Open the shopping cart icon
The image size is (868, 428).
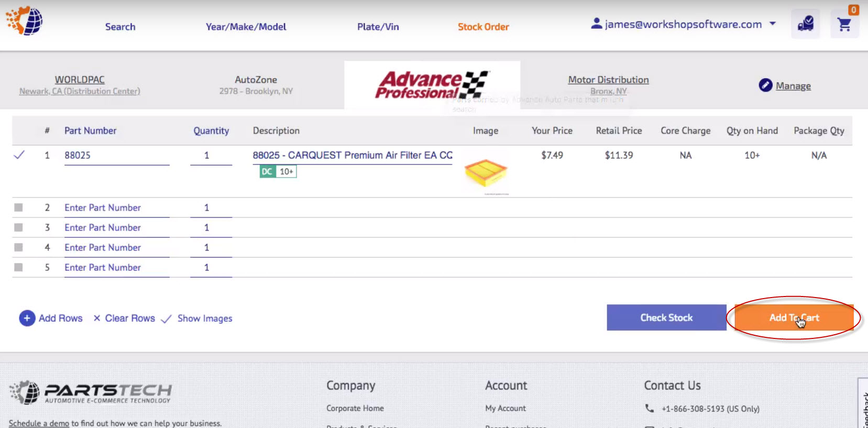point(844,24)
